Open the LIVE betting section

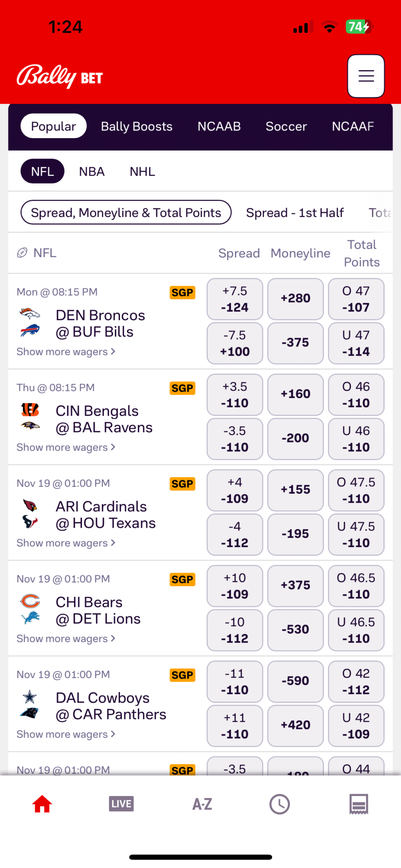coord(121,803)
